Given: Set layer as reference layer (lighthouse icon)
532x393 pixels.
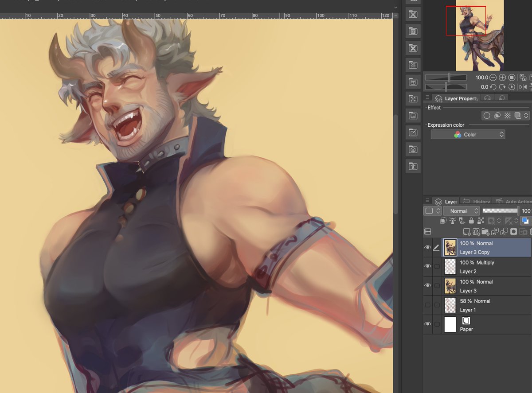Looking at the screenshot, I should coord(453,221).
